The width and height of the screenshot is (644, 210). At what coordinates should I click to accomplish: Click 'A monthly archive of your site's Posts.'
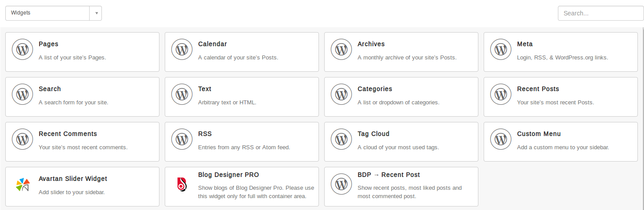[x=407, y=57]
